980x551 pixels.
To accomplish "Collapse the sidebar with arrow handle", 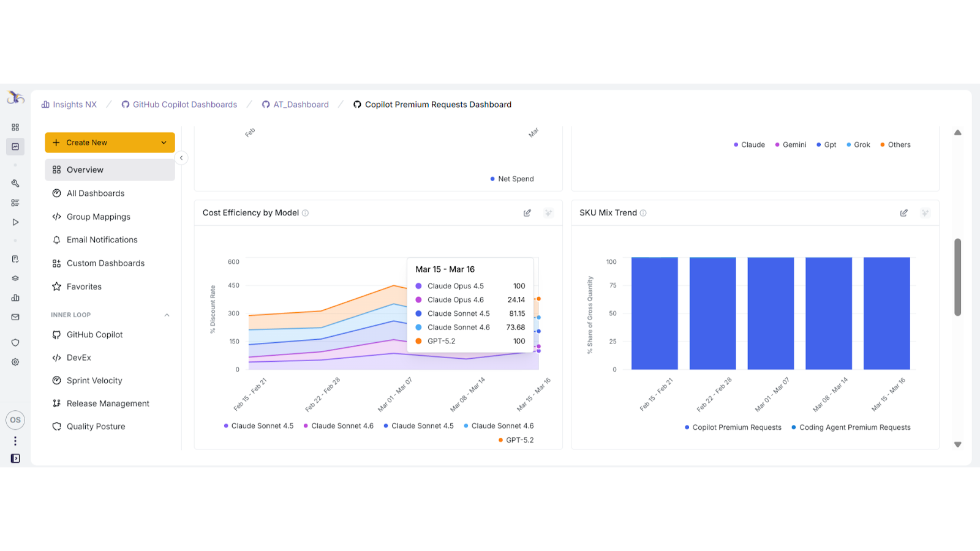I will click(x=181, y=158).
